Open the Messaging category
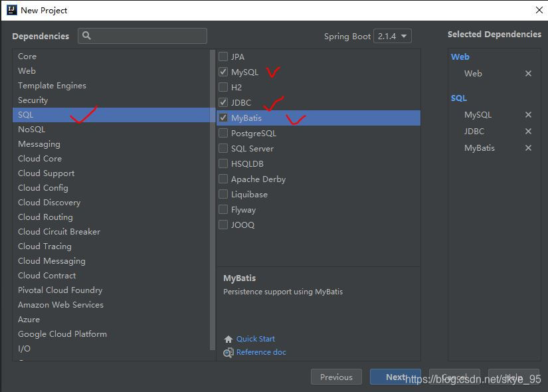The image size is (548, 392). click(x=111, y=144)
